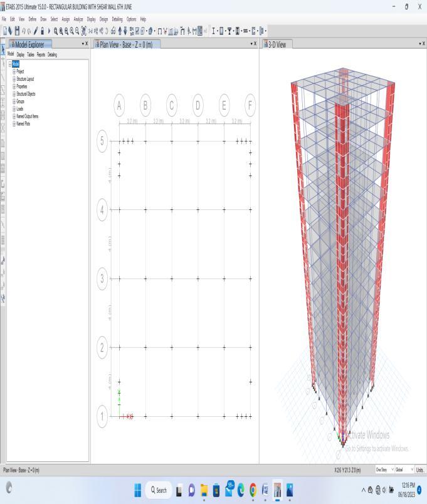Toggle the padlock model lock icon
The width and height of the screenshot is (427, 504).
pos(42,31)
